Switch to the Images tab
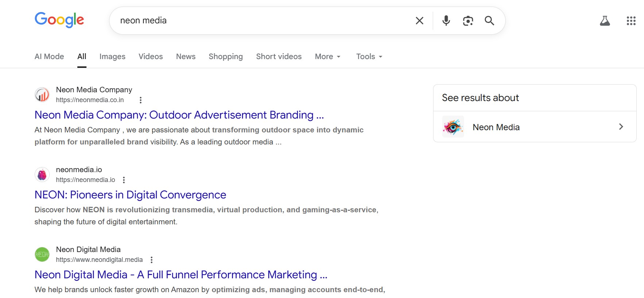This screenshot has width=644, height=298. click(112, 57)
